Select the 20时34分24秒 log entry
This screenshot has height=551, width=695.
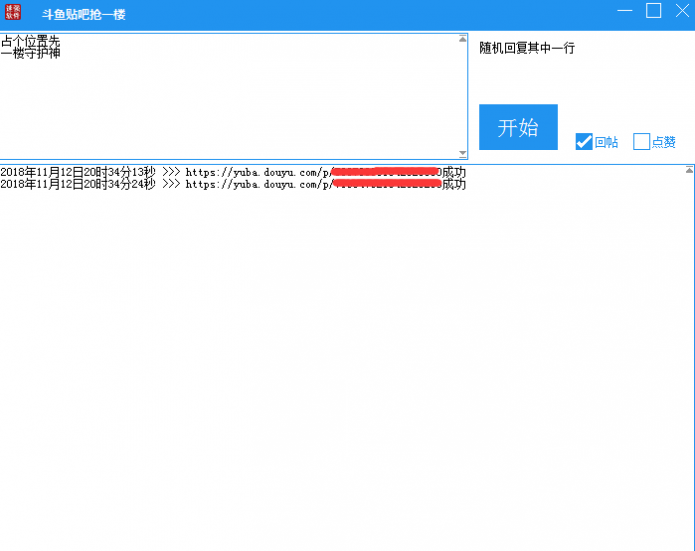(233, 184)
